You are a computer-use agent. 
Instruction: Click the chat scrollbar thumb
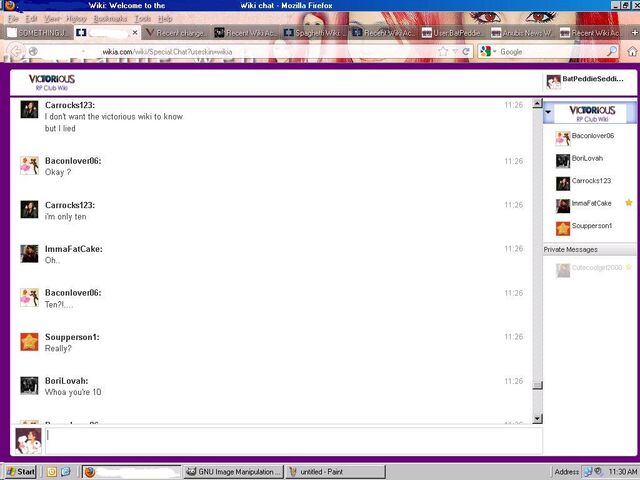tap(538, 385)
